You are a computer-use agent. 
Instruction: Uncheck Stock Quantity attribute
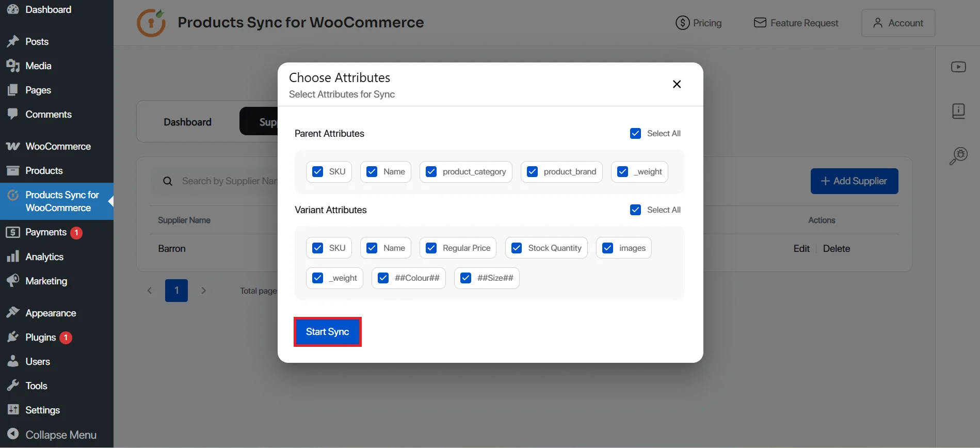pos(517,248)
